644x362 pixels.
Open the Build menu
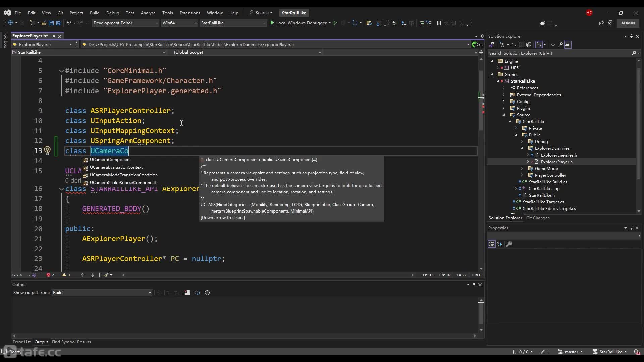(95, 13)
